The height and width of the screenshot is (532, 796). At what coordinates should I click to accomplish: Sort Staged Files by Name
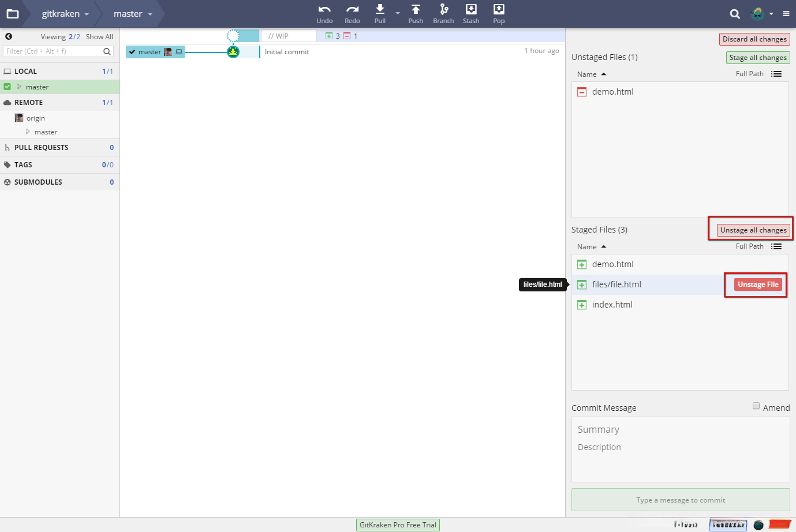click(592, 246)
